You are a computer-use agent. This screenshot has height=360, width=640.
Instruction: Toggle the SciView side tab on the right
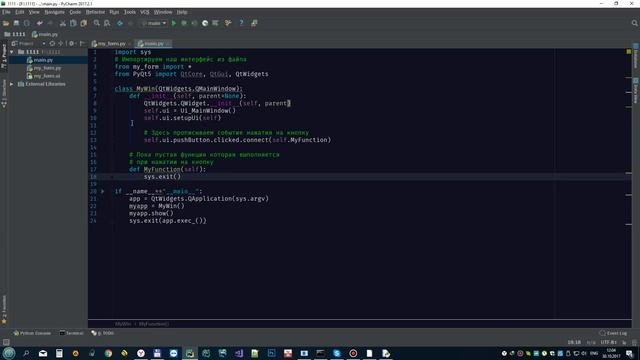[636, 91]
